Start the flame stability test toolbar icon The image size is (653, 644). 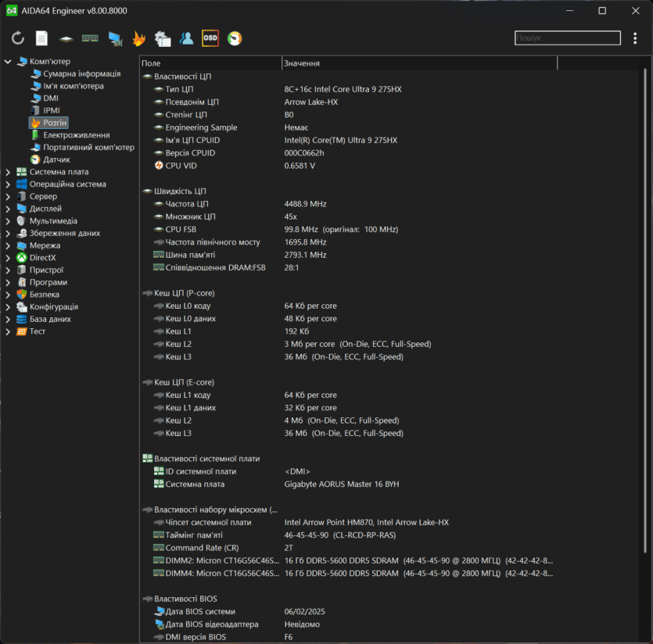tap(138, 38)
